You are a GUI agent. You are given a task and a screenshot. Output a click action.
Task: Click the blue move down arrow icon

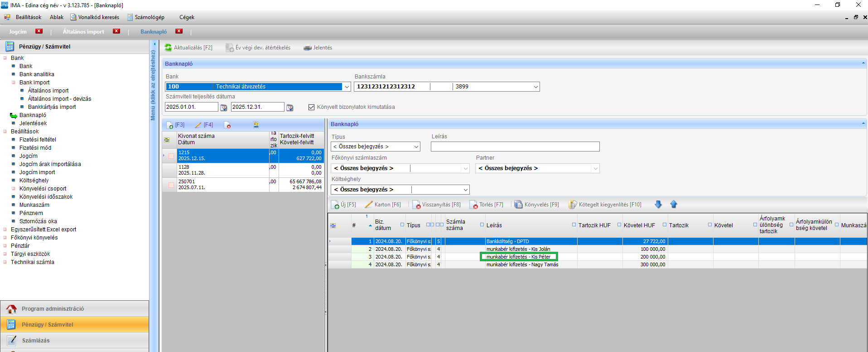658,205
